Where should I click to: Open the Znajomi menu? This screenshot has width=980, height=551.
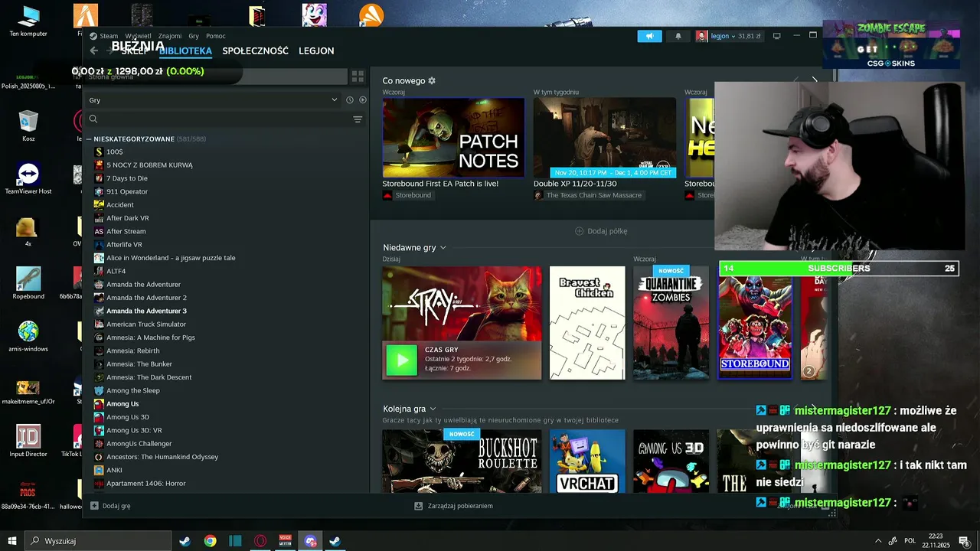170,36
